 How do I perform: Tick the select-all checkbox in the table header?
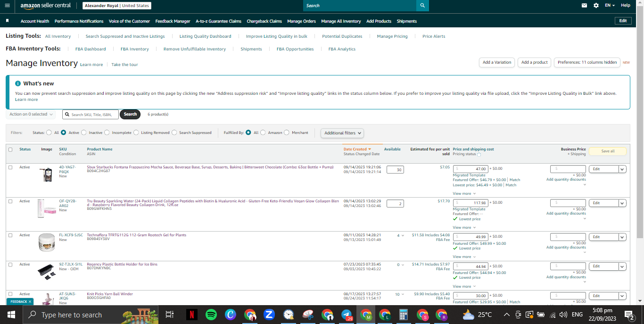(10, 150)
